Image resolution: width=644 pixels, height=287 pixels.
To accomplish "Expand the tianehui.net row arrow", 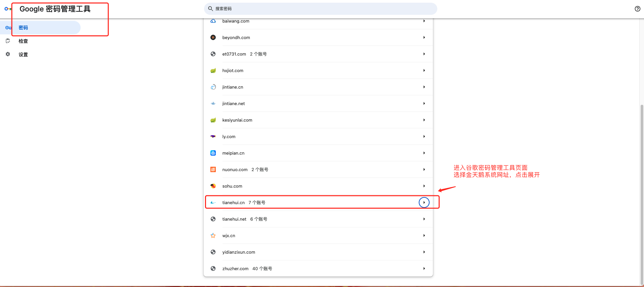I will (424, 219).
